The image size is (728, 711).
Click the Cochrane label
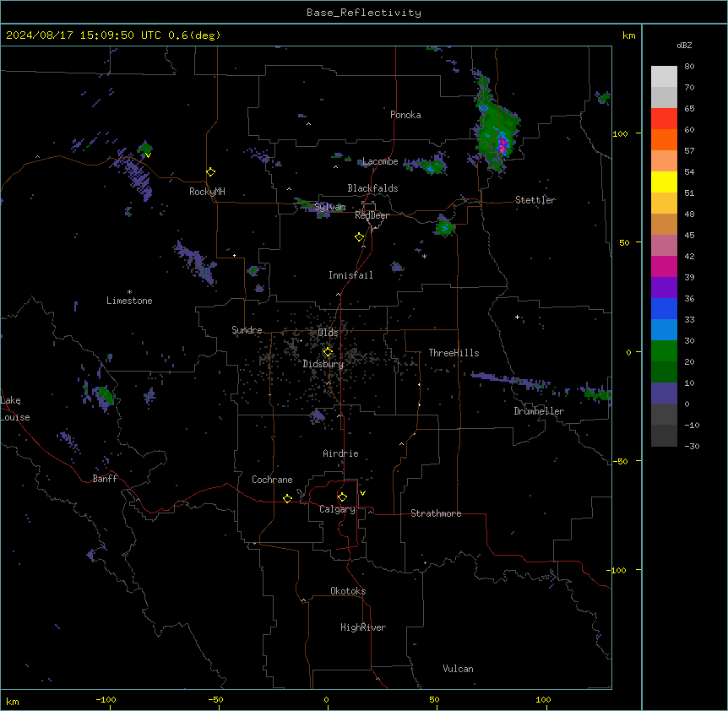[272, 480]
